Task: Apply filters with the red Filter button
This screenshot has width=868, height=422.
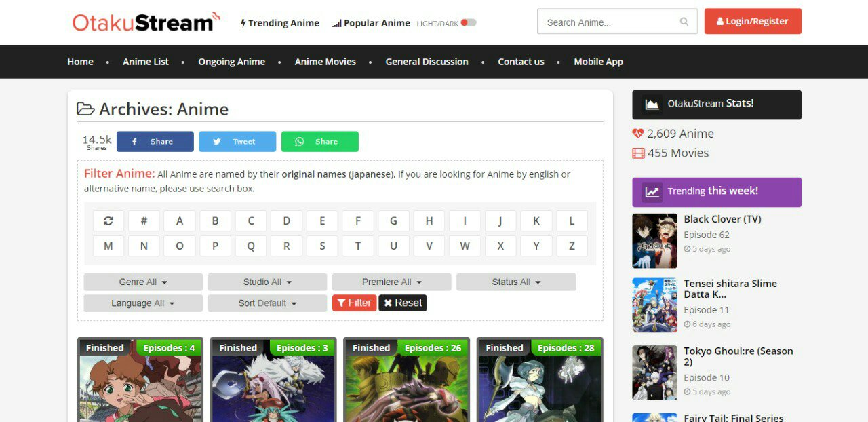Action: click(354, 303)
